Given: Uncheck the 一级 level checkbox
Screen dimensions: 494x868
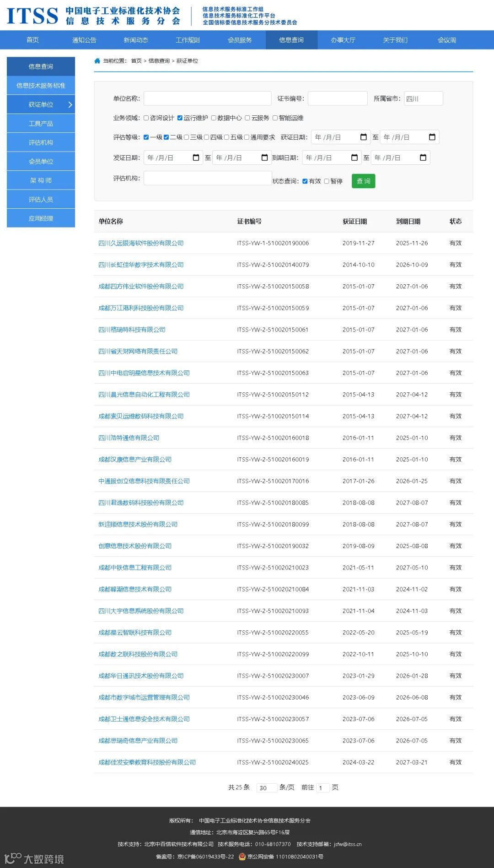Looking at the screenshot, I should (146, 137).
